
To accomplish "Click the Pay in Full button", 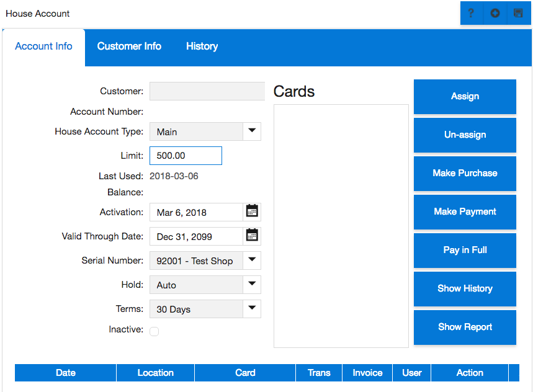I will [x=465, y=250].
